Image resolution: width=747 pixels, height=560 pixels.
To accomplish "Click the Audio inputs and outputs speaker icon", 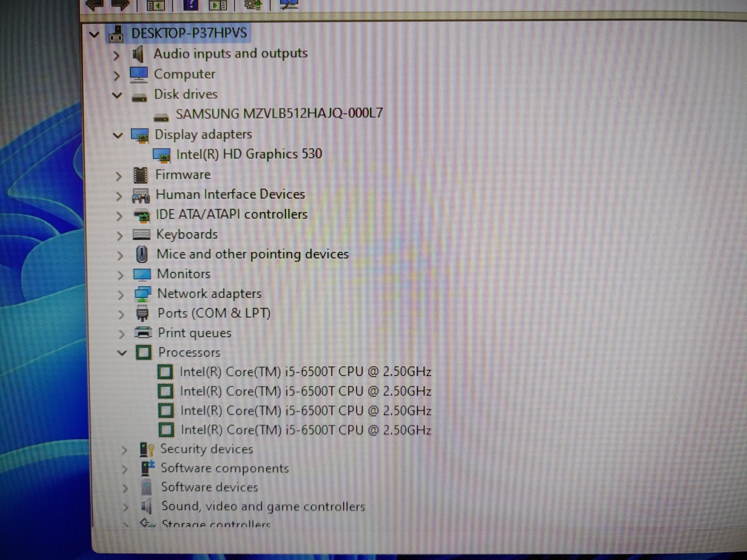I will [x=138, y=54].
